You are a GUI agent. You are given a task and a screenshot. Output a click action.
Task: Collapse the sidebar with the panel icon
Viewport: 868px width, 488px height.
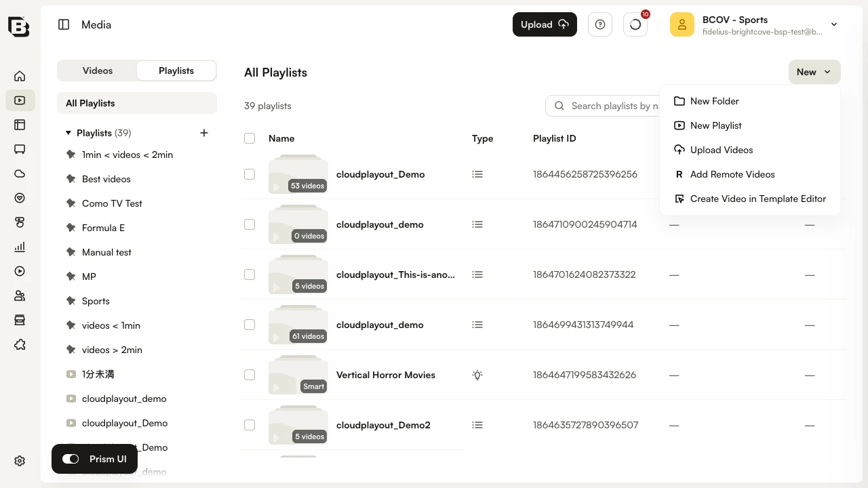point(64,24)
